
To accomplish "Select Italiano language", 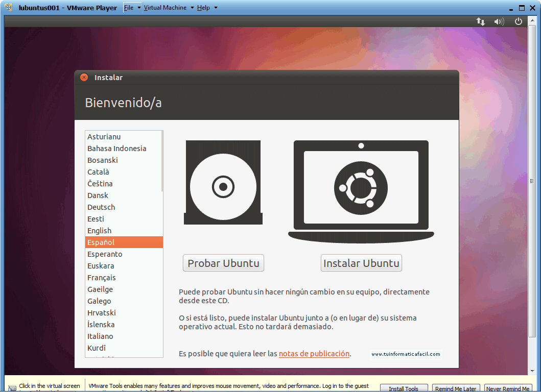I will [x=124, y=336].
